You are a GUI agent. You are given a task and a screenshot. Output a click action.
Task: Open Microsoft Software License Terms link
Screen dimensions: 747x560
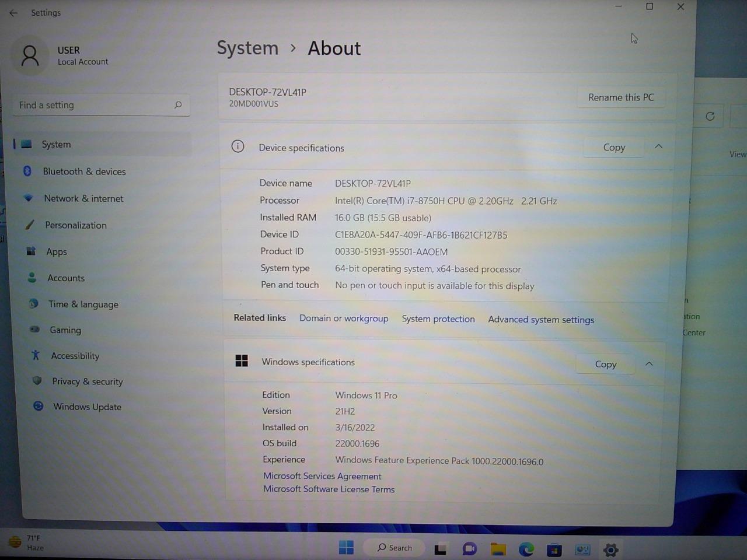point(329,489)
